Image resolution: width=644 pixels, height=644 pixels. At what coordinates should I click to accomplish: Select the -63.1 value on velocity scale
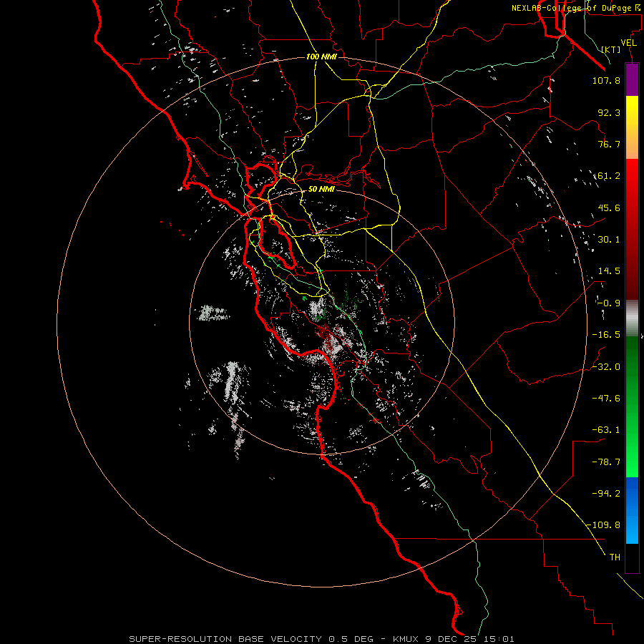click(606, 430)
